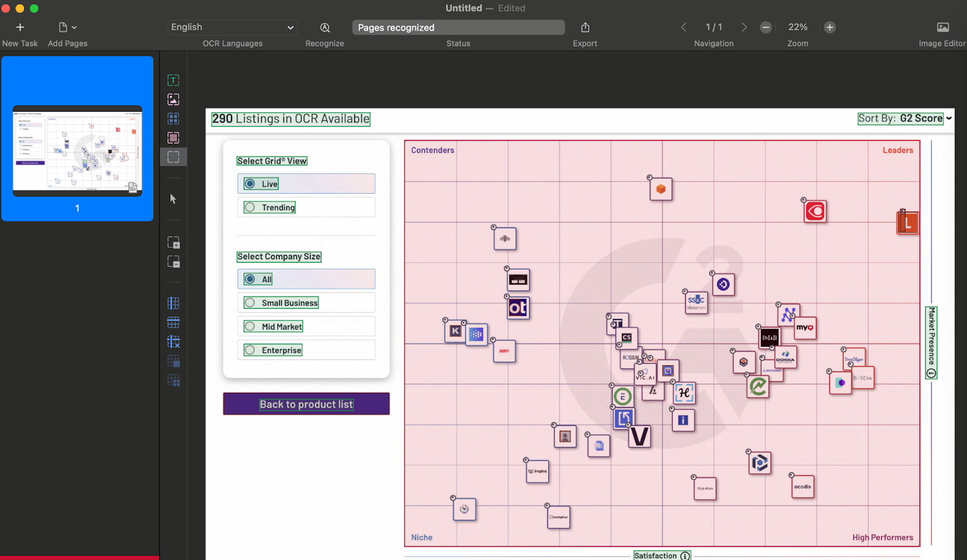Click the 'V' logo on the grid
The image size is (967, 560).
[x=639, y=436]
